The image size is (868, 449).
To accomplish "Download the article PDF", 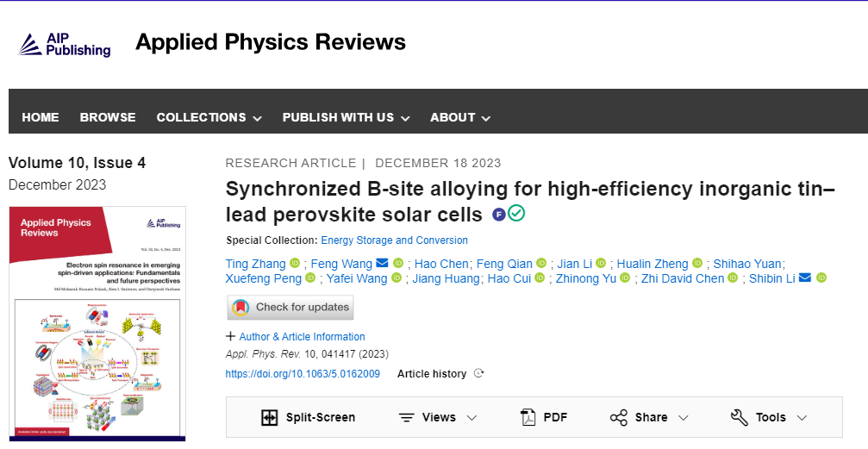I will pyautogui.click(x=544, y=417).
